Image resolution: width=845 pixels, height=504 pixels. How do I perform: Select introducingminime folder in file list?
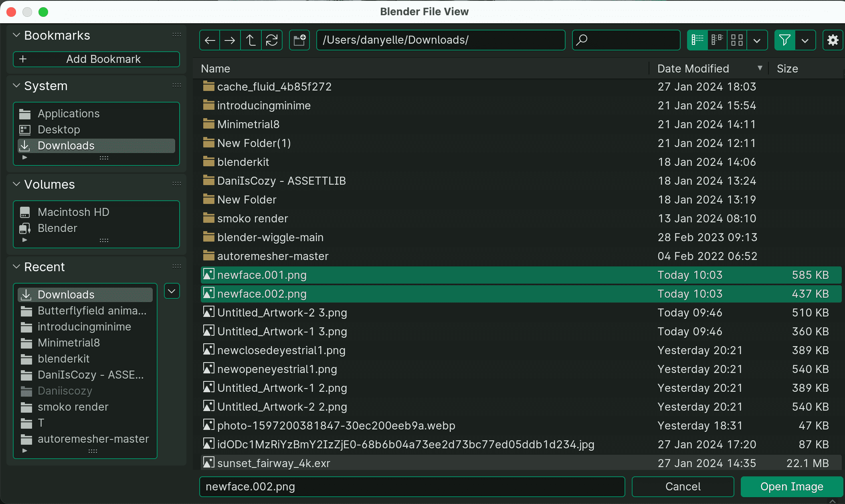point(521,105)
